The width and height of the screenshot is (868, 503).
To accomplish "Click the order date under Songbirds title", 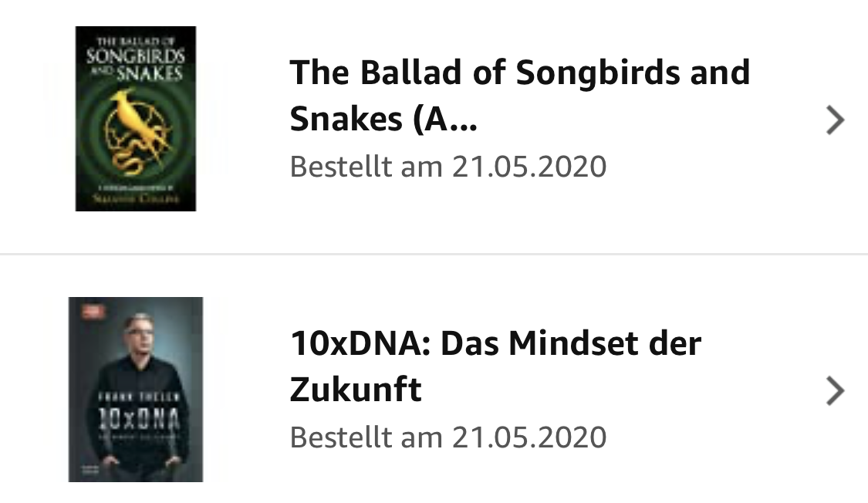I will point(448,167).
